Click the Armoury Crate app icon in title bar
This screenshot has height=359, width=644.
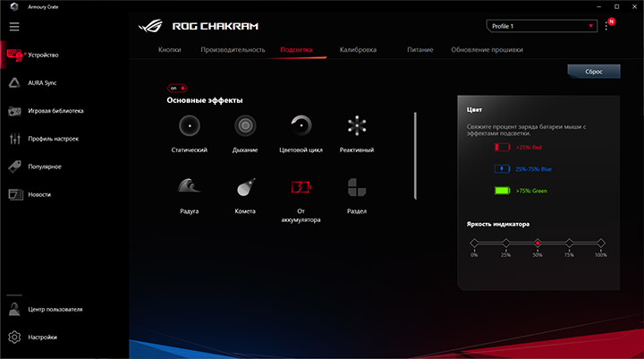click(14, 6)
